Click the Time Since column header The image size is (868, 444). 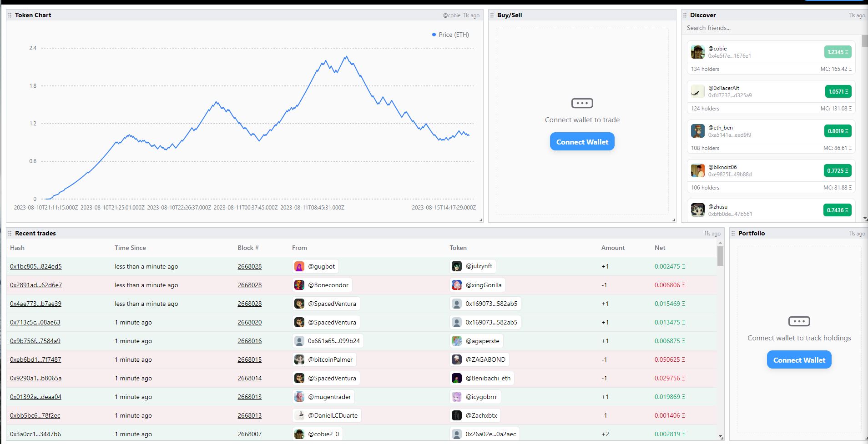[130, 248]
